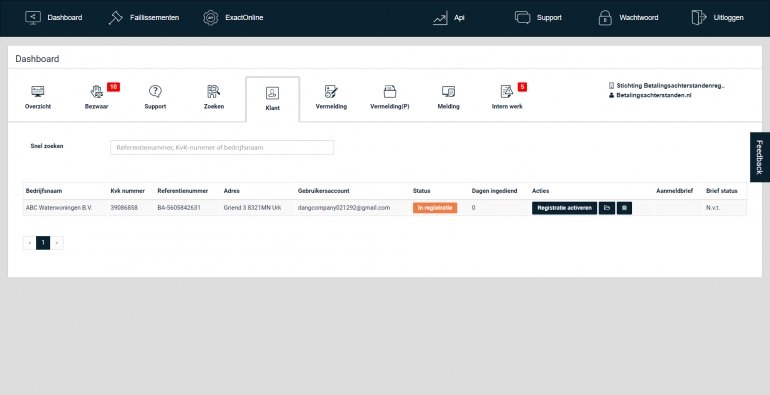
Task: Click the N.v.t. brief status cell
Action: point(713,208)
